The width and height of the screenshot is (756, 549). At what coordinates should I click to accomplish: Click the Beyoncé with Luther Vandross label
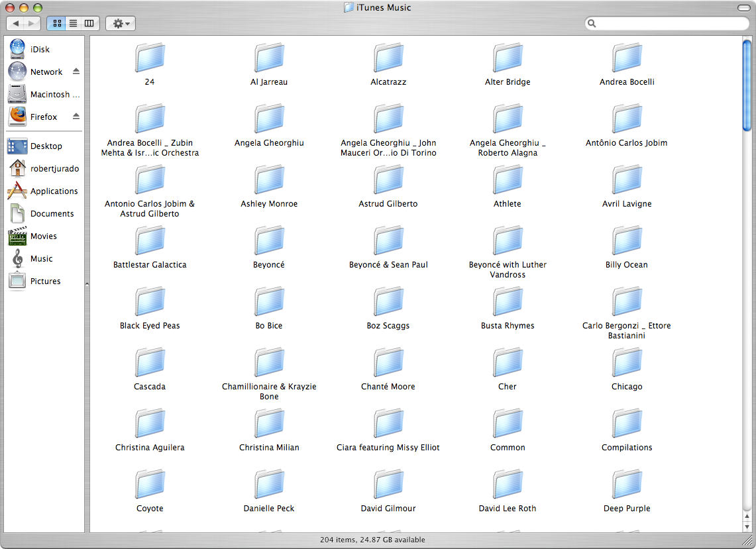coord(508,270)
